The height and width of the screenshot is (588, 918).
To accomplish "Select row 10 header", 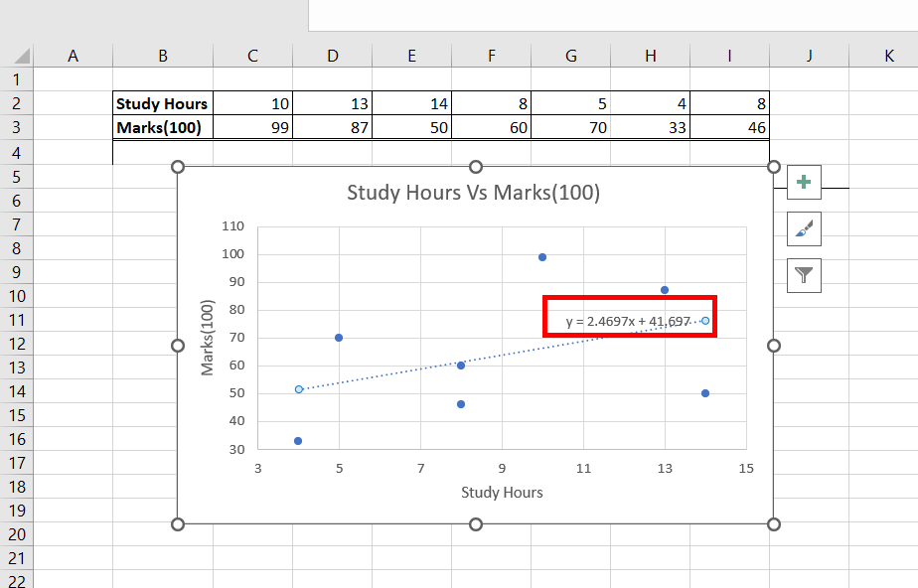I will [16, 296].
